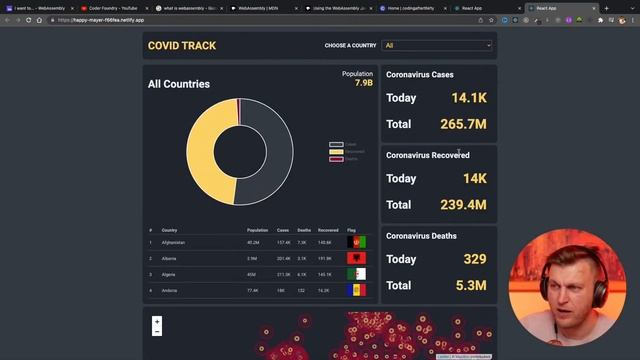Click the 265.7M total cases value
The width and height of the screenshot is (640, 360).
(463, 124)
